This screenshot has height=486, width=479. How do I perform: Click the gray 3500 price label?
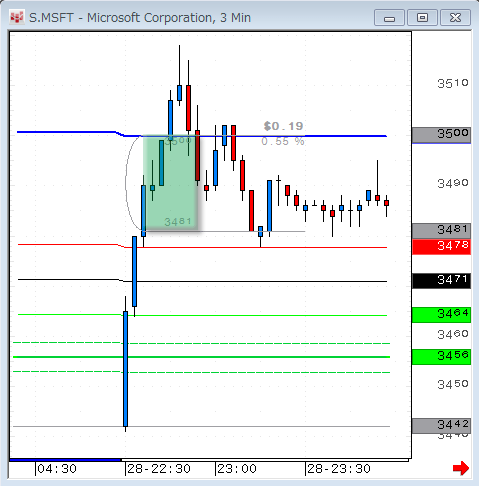click(x=441, y=135)
